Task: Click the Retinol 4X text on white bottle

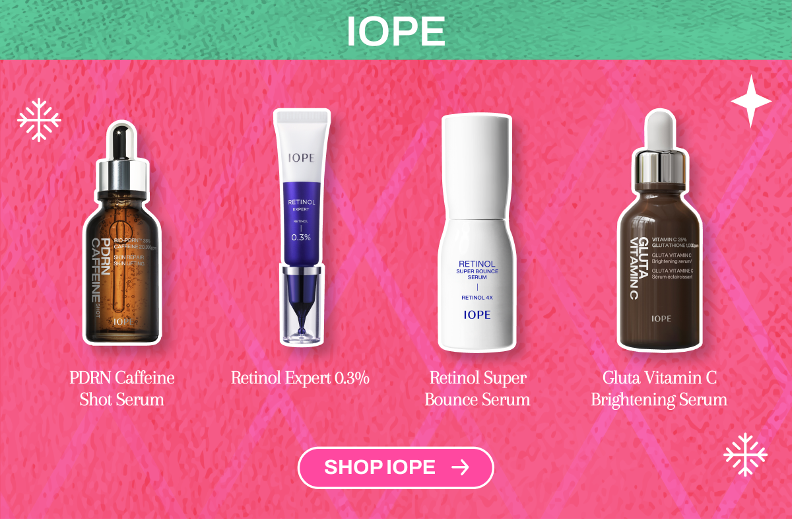Action: pos(477,298)
